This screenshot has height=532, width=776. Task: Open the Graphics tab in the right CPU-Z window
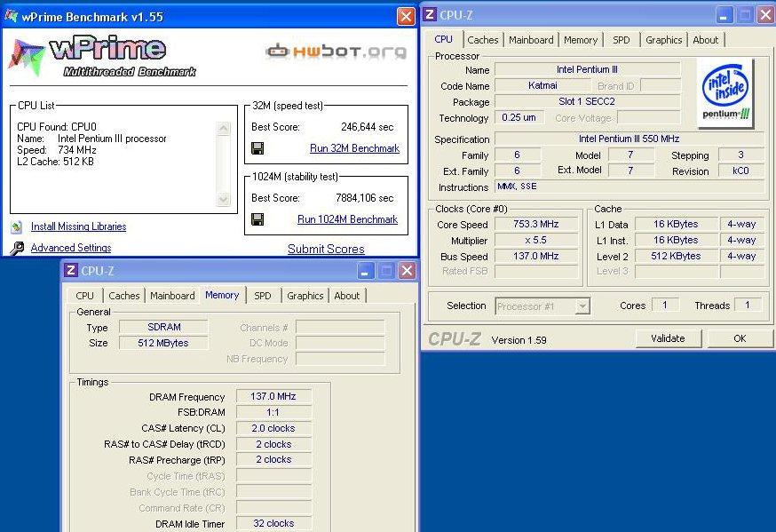[663, 40]
